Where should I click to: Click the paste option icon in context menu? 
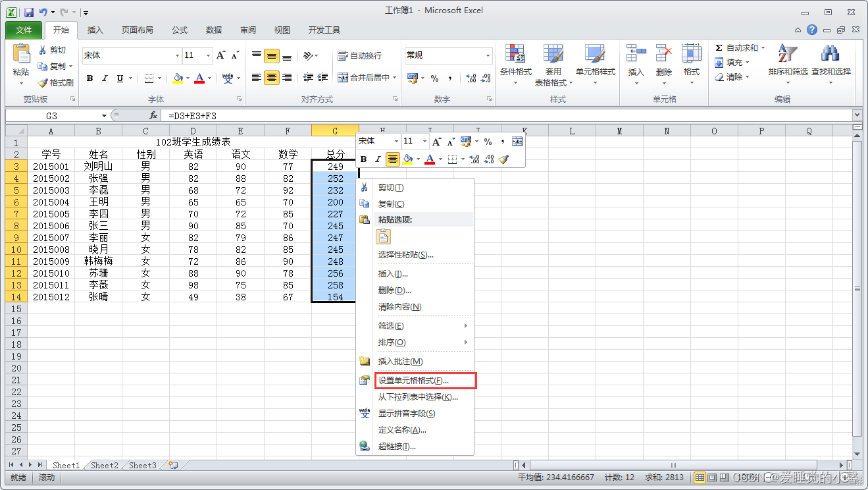point(384,237)
